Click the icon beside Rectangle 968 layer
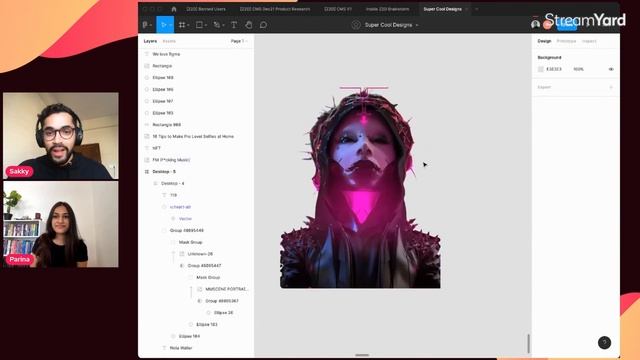The width and height of the screenshot is (640, 360). coord(147,124)
